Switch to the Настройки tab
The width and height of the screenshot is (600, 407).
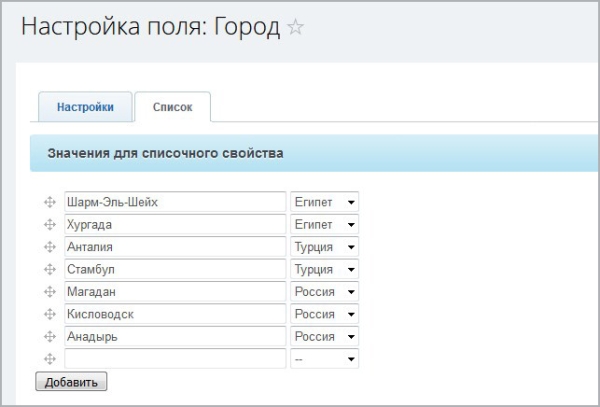click(85, 107)
